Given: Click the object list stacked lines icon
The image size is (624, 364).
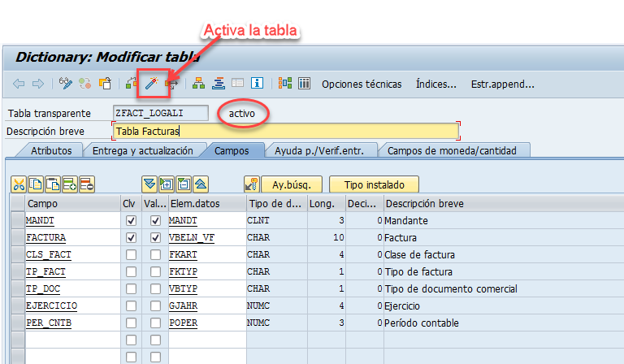Looking at the screenshot, I should 219,84.
